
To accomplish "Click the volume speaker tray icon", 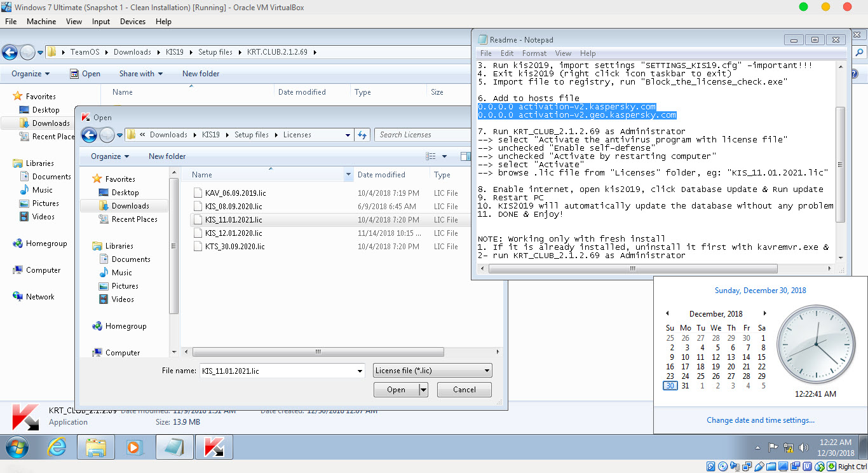I will pos(804,447).
